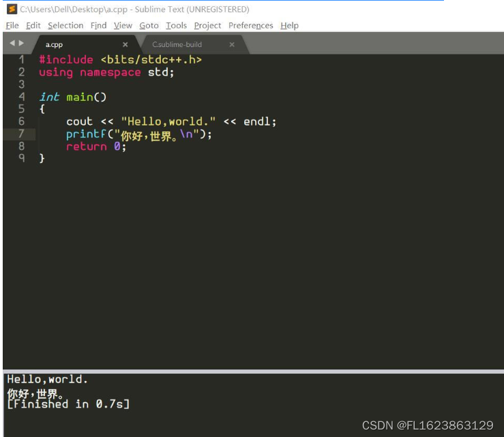Viewport: 504px width, 437px height.
Task: Open the Preferences menu
Action: [251, 25]
